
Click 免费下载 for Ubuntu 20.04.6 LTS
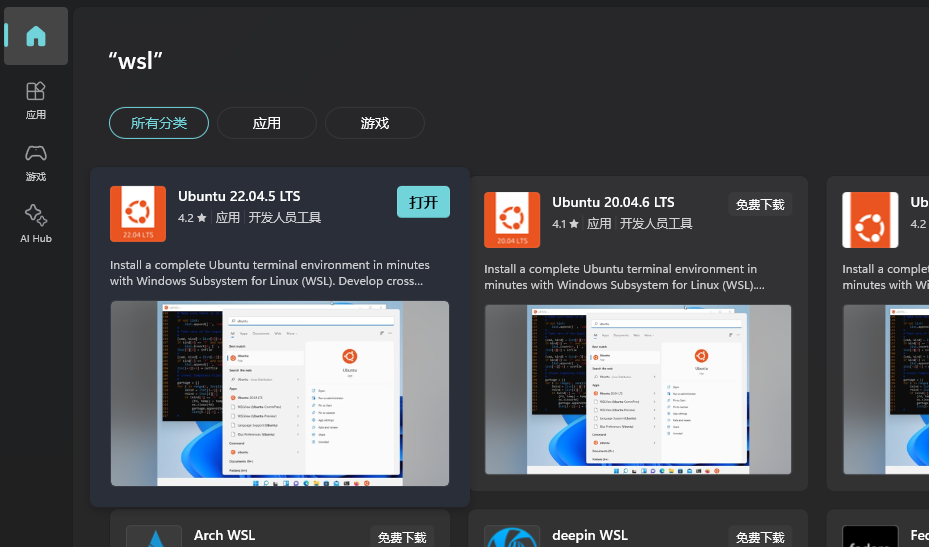760,204
